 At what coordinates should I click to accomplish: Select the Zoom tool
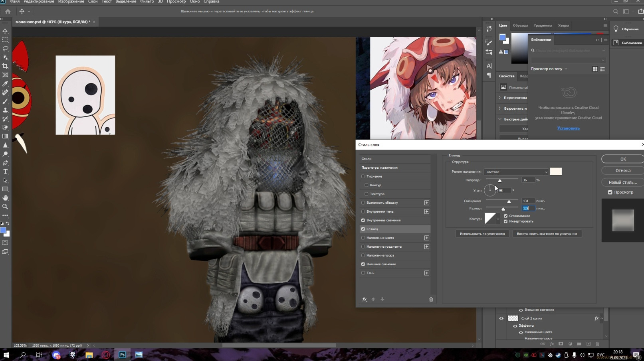pyautogui.click(x=5, y=207)
